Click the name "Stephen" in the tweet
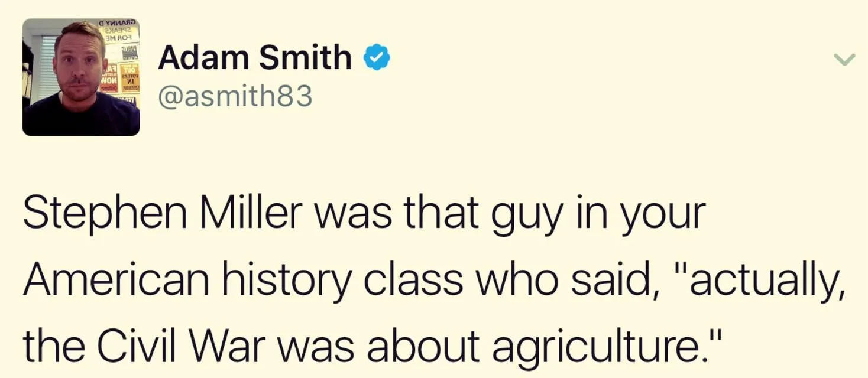The width and height of the screenshot is (868, 378). (106, 213)
